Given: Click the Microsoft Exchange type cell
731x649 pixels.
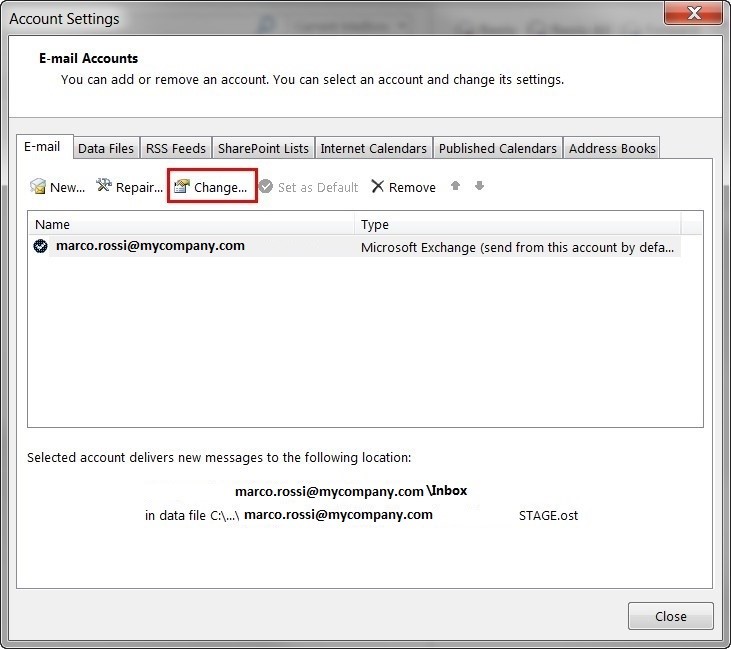Looking at the screenshot, I should pyautogui.click(x=517, y=247).
